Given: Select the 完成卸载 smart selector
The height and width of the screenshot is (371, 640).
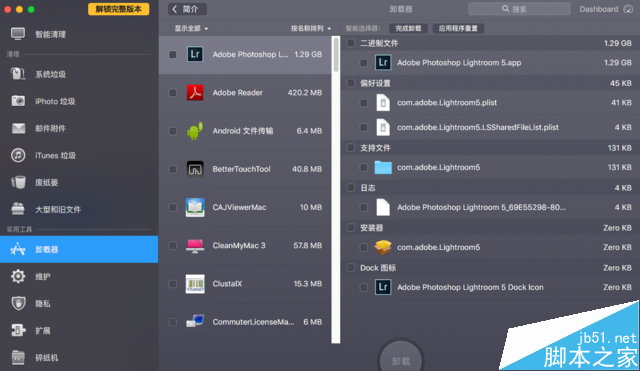Looking at the screenshot, I should click(408, 28).
